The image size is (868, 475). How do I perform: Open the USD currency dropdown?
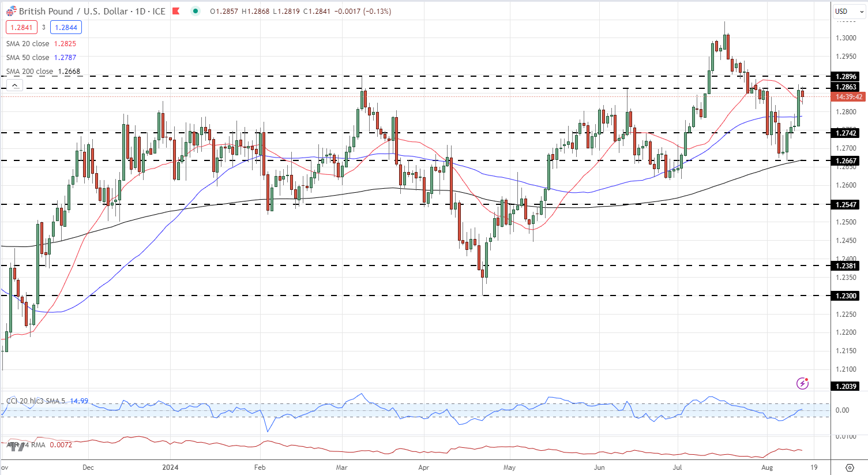[x=850, y=11]
